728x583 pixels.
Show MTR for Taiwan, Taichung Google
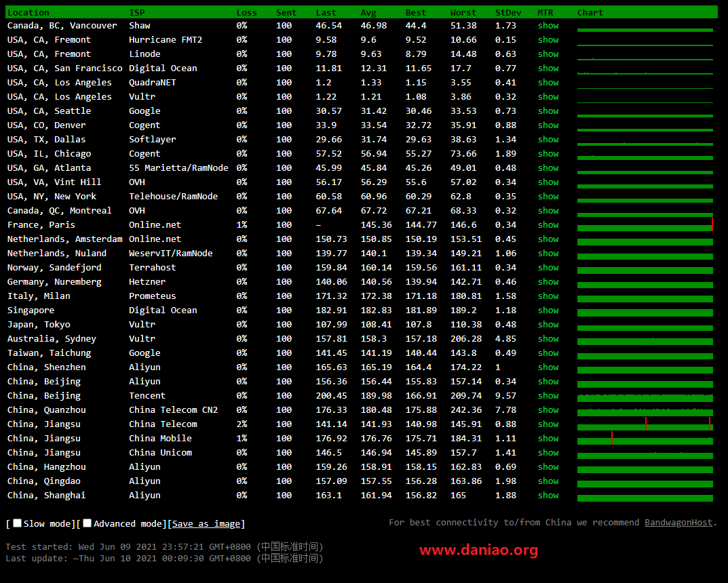click(548, 353)
